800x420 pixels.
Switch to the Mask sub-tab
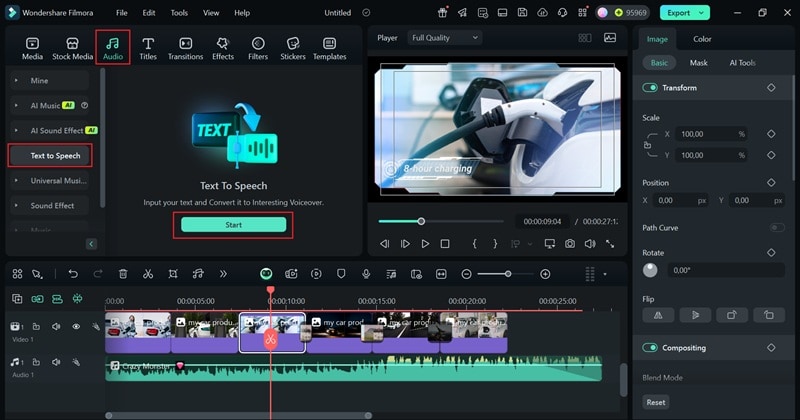coord(698,63)
